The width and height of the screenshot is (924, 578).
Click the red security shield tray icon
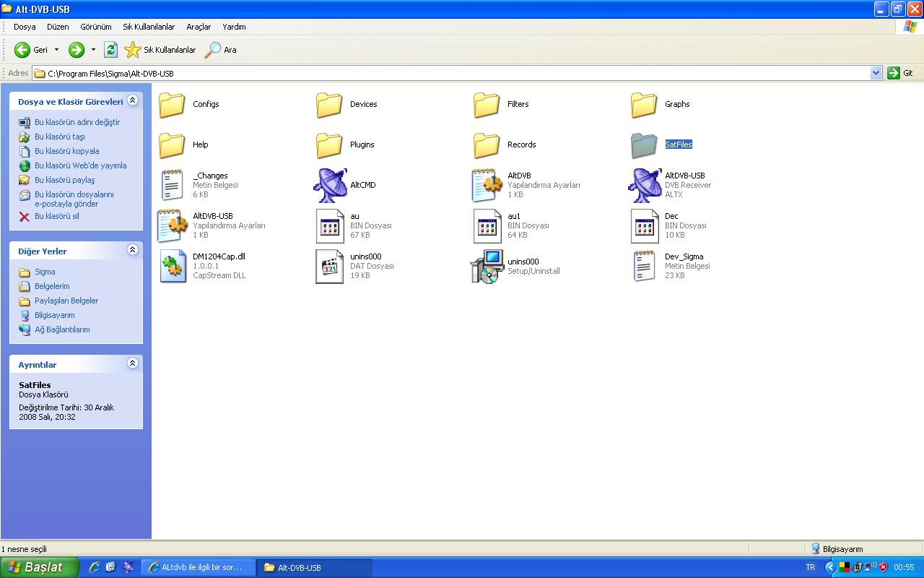pyautogui.click(x=883, y=567)
